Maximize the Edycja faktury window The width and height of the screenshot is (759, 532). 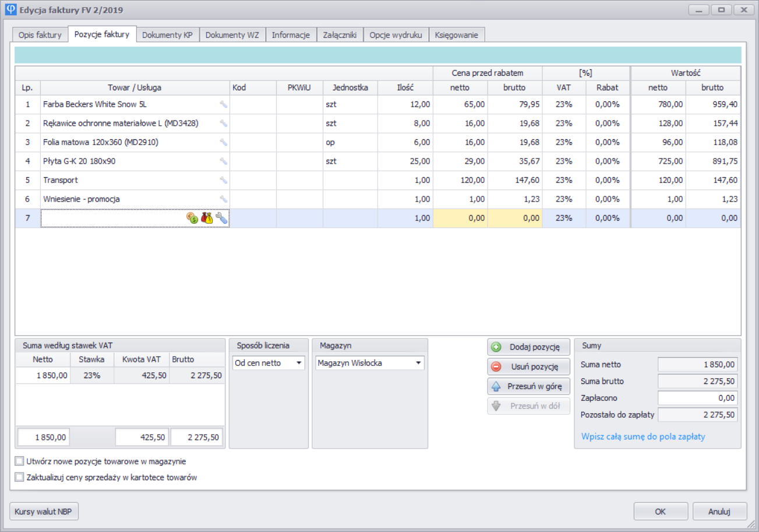coord(721,10)
